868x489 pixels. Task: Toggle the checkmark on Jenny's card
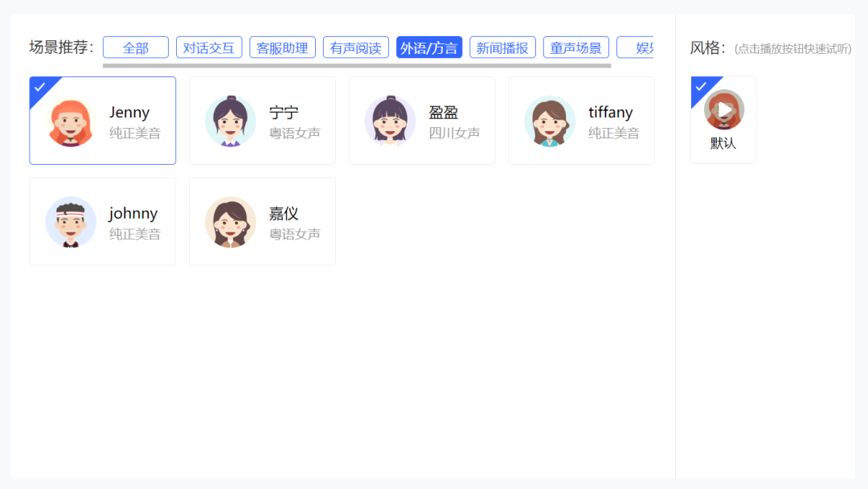[x=39, y=87]
